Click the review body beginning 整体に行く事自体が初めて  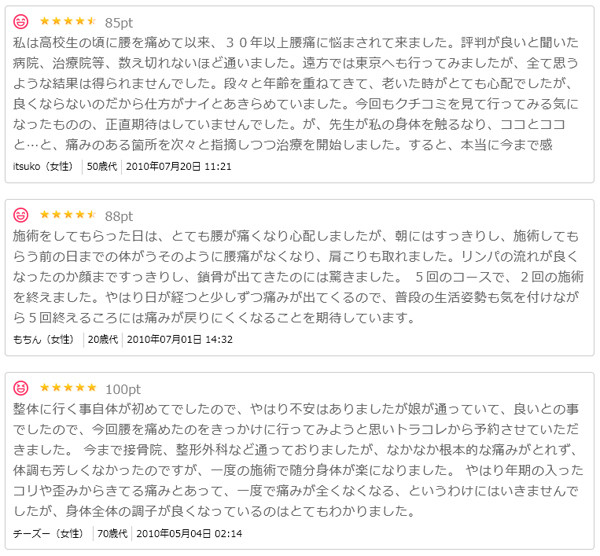coord(298,460)
